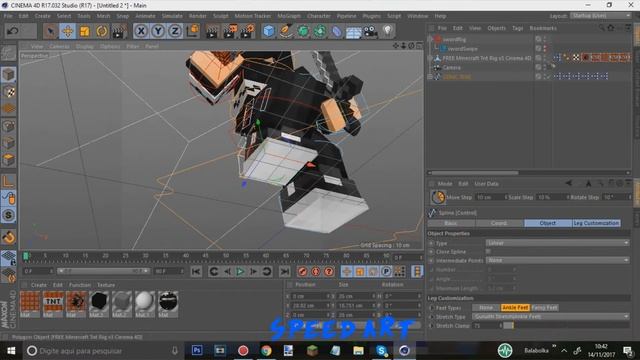The image size is (640, 360).
Task: Open the Character menu
Action: click(318, 16)
